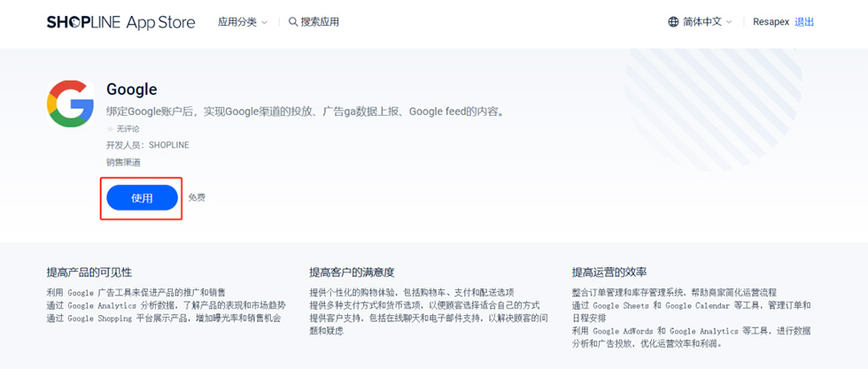Click the 提高运营的效率 section heading

coord(609,272)
